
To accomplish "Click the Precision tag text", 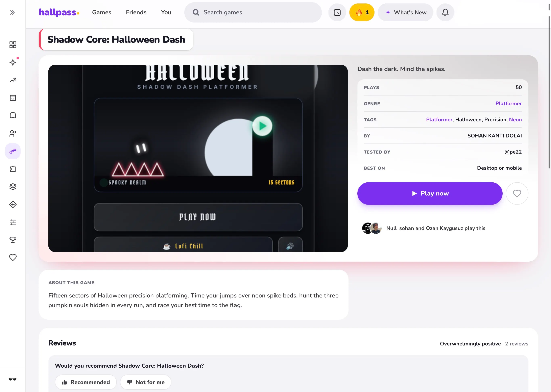I will (x=495, y=120).
